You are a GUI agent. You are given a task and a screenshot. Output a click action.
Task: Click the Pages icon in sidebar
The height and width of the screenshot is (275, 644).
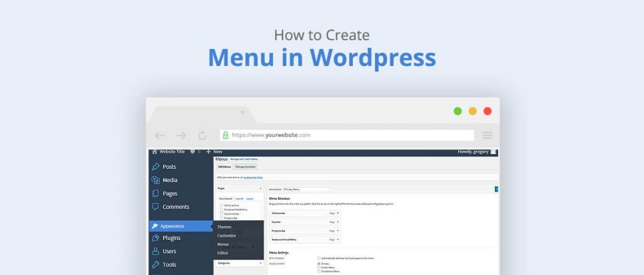pos(156,193)
